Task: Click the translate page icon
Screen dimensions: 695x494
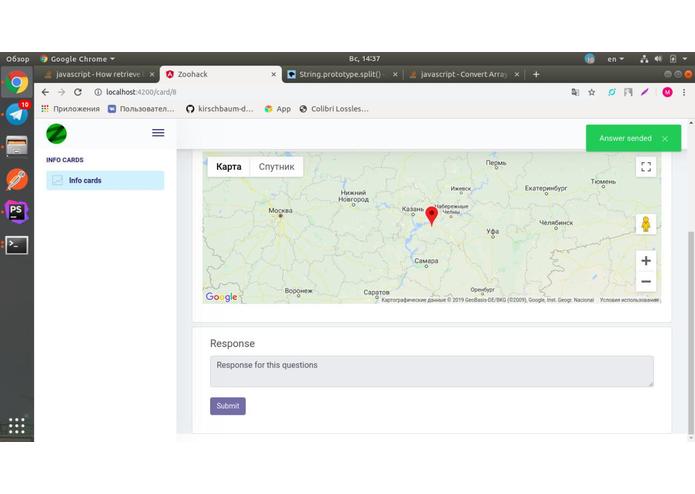Action: pos(575,92)
